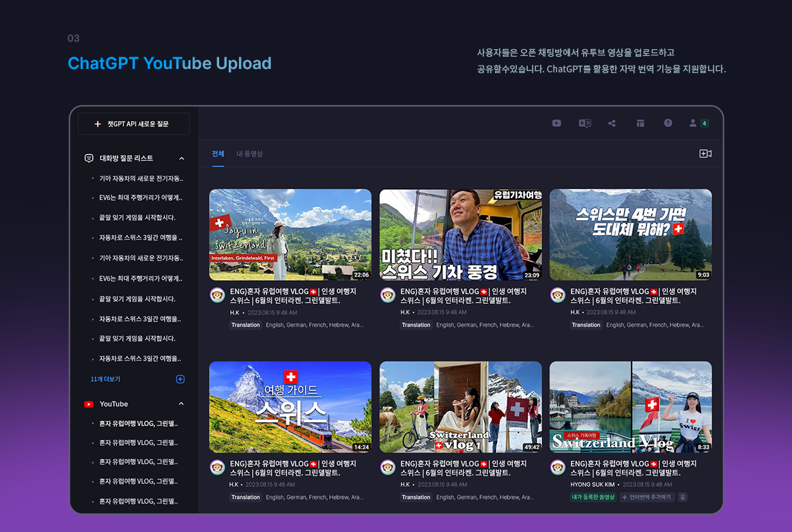Click the video title under the 23:09 thumbnail
Image resolution: width=792 pixels, height=532 pixels.
463,296
